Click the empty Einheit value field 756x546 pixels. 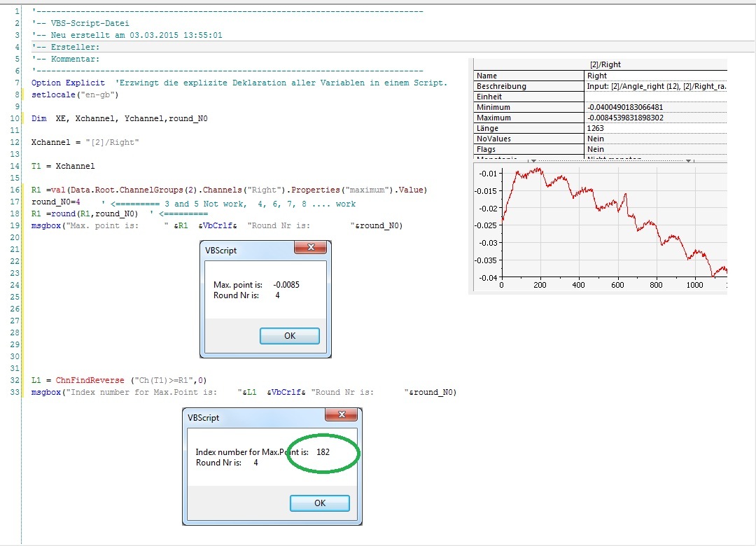(656, 97)
